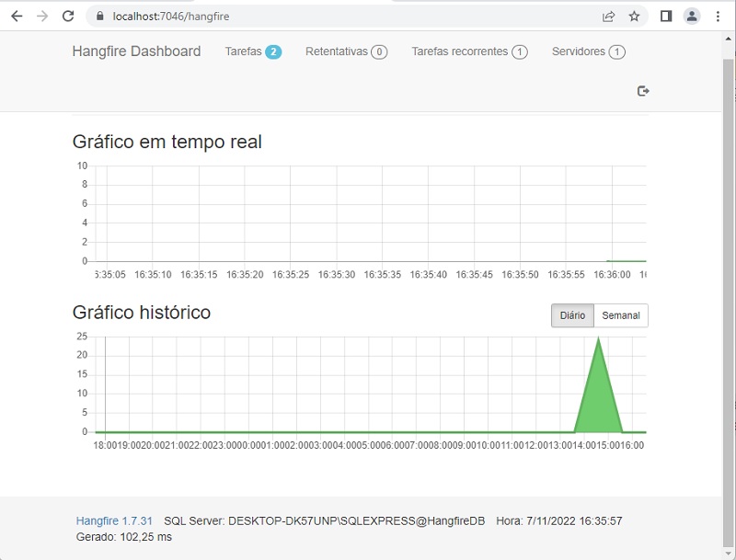This screenshot has width=736, height=560.
Task: Click the Hora 7/11/2022 16:35:57 text
Action: click(x=559, y=521)
